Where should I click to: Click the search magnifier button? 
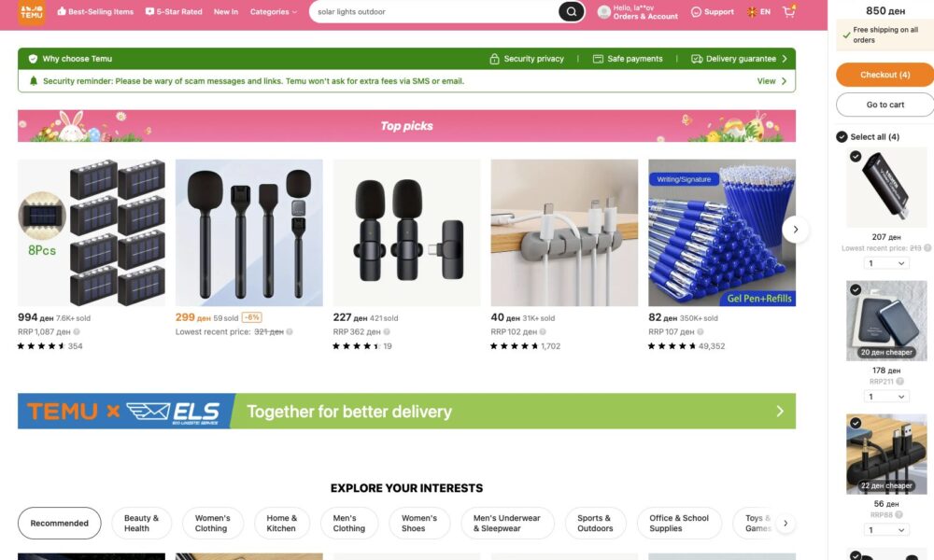571,11
